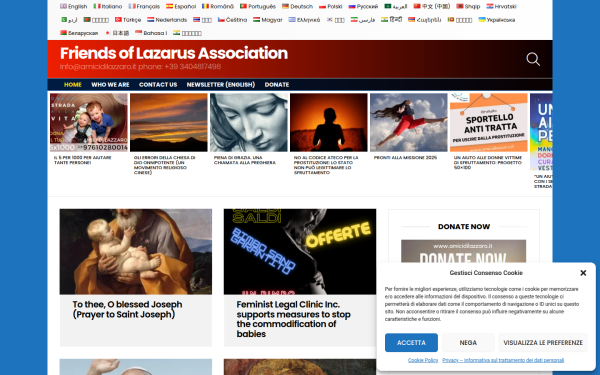Select Shqip language flag
This screenshot has width=600, height=375.
point(468,6)
